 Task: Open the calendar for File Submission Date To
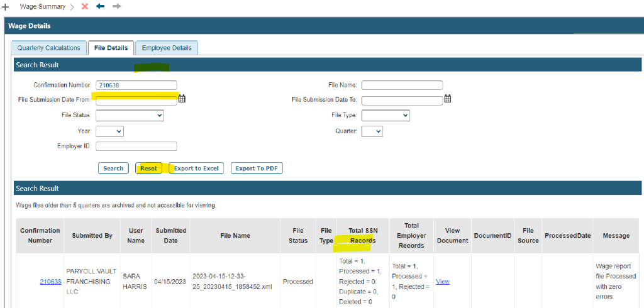click(x=448, y=99)
